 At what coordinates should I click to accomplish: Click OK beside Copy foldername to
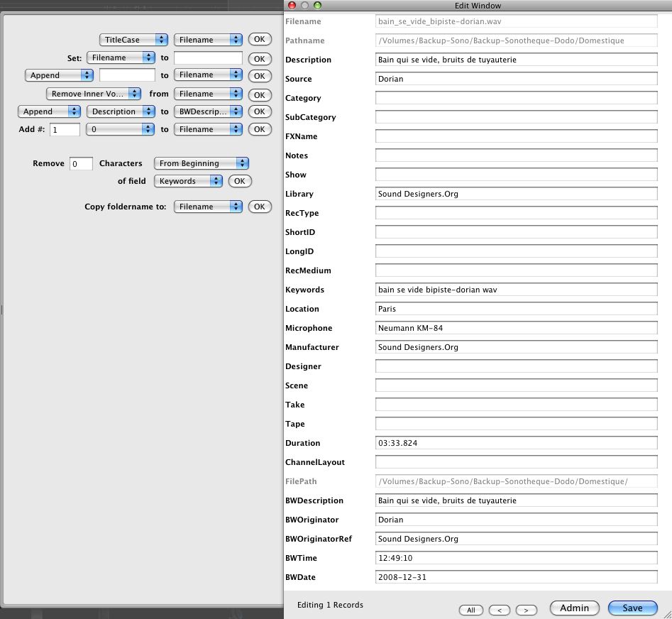(259, 207)
